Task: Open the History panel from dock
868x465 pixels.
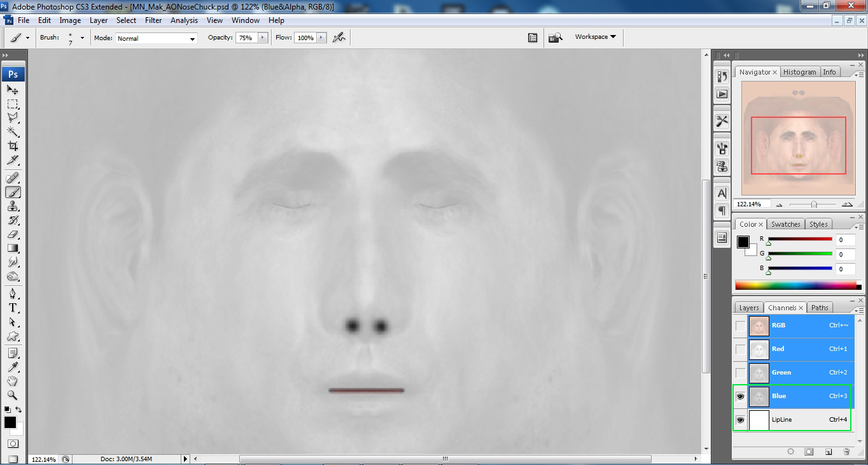Action: point(722,76)
